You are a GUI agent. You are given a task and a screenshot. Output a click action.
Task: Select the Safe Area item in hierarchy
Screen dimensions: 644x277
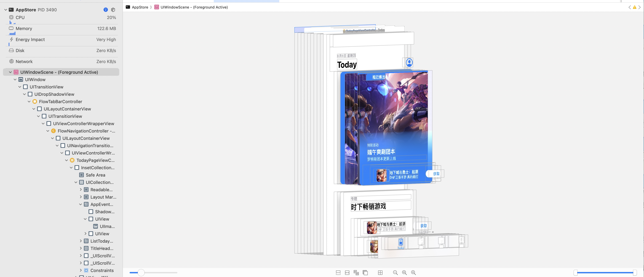point(95,175)
